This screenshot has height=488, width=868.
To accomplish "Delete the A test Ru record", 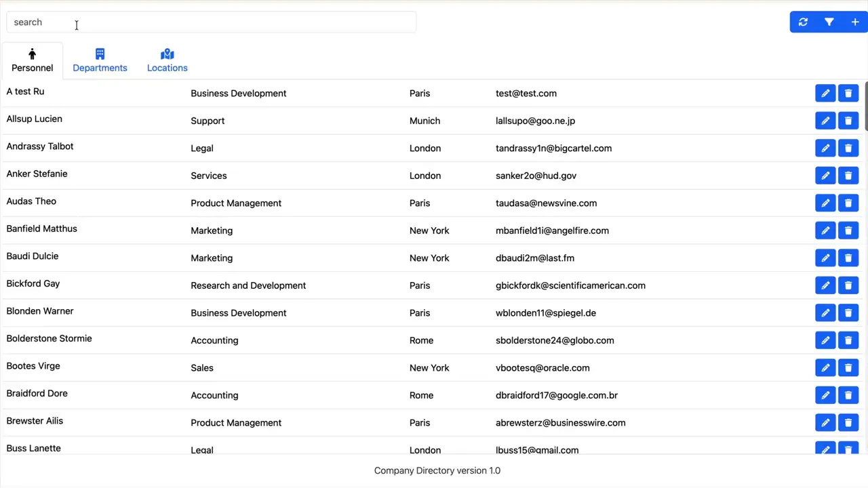I will (x=848, y=94).
